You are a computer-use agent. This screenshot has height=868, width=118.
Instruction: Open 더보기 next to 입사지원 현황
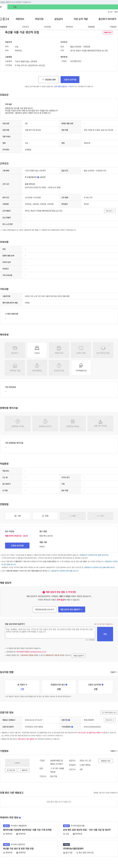pos(114,672)
